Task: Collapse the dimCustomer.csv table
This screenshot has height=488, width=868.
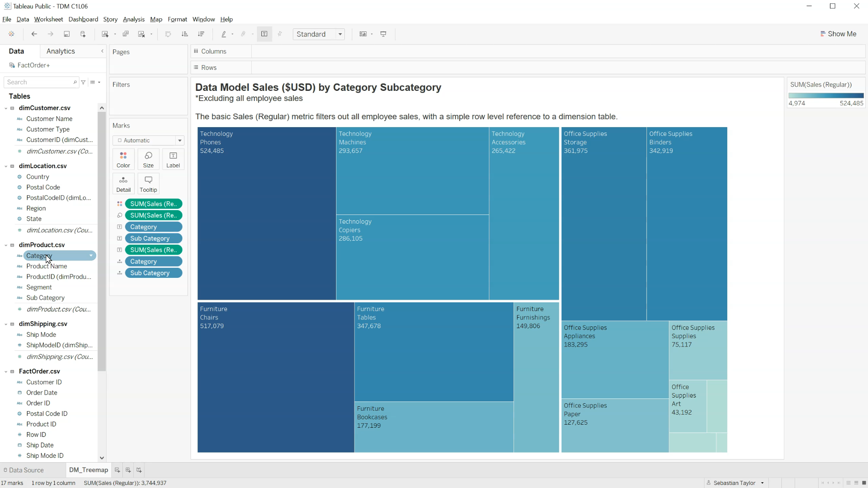Action: 6,108
